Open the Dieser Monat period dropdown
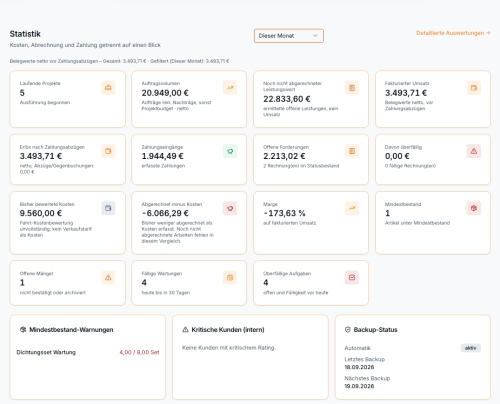 tap(289, 36)
